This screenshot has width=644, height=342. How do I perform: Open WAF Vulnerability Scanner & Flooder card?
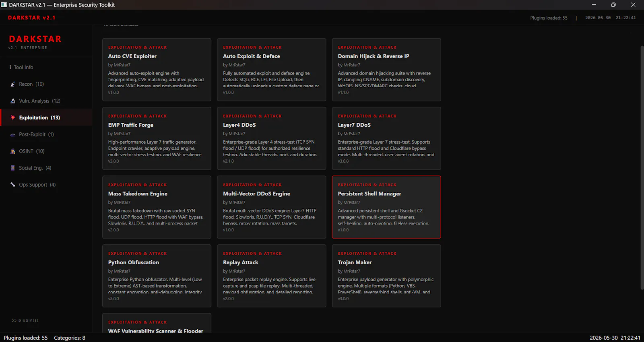pyautogui.click(x=157, y=323)
